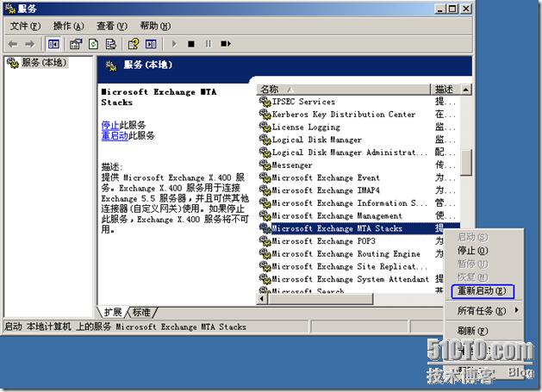The height and width of the screenshot is (392, 542).
Task: Click the Start Service play icon
Action: click(174, 44)
